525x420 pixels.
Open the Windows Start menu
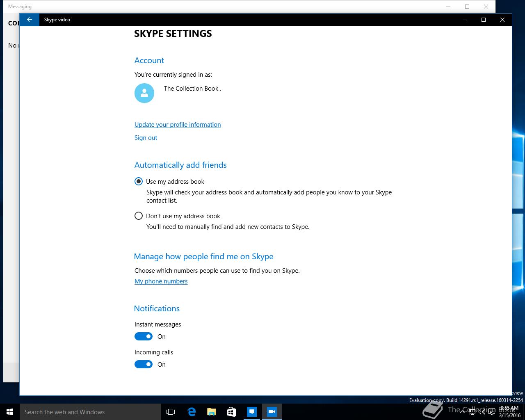click(10, 412)
